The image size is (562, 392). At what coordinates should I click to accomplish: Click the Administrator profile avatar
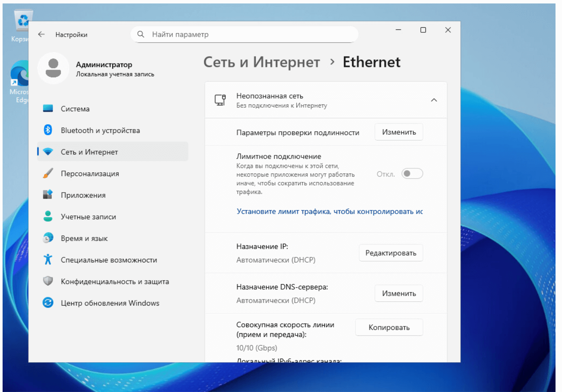[x=53, y=69]
